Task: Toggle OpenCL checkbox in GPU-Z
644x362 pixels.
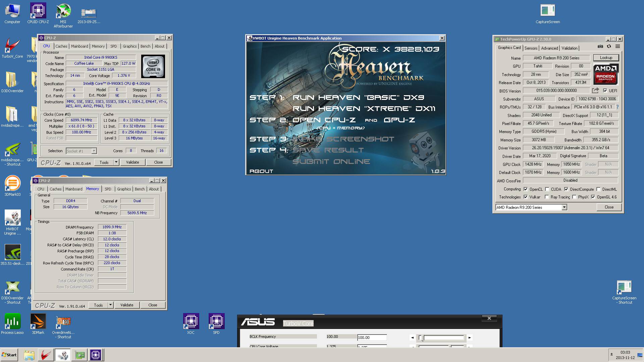Action: [x=526, y=189]
